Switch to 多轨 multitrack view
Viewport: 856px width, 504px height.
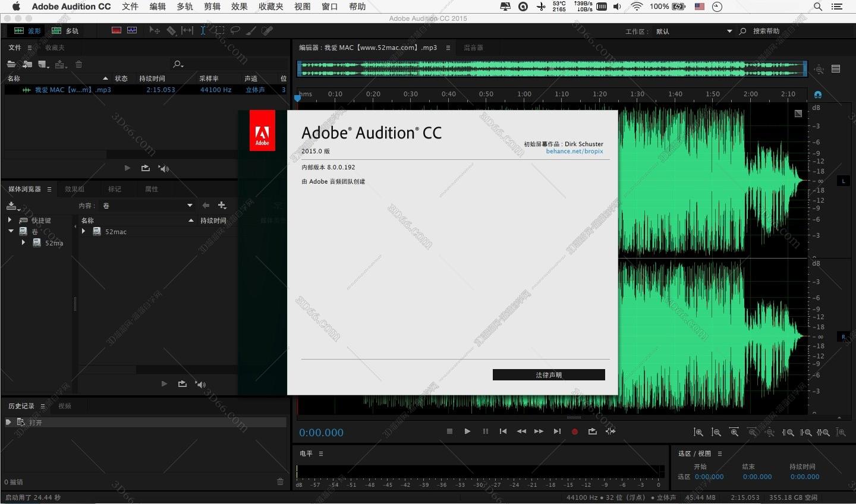65,31
